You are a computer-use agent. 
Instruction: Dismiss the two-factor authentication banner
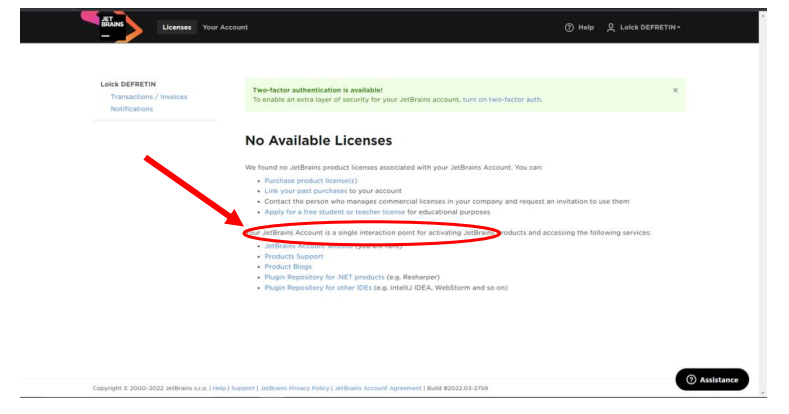pyautogui.click(x=674, y=90)
